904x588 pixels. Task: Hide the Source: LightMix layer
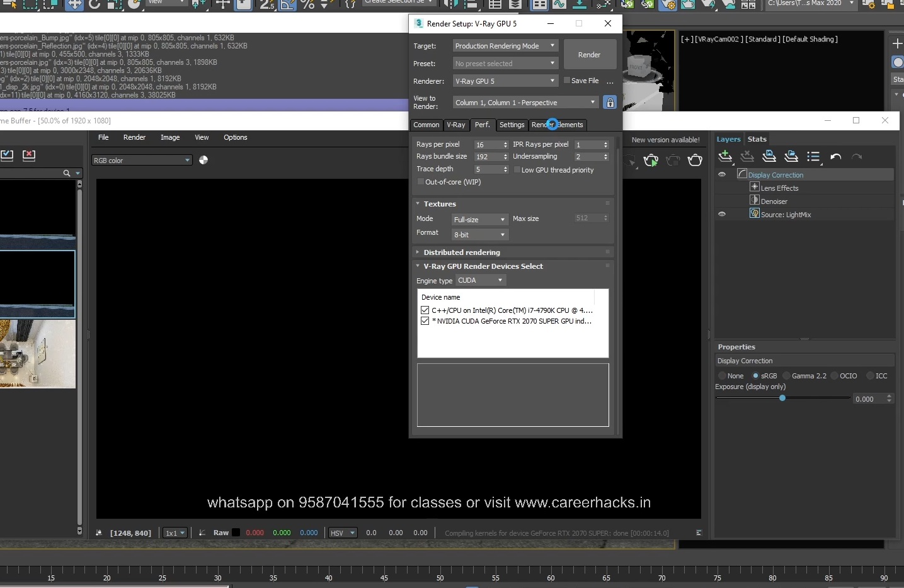[x=722, y=215]
